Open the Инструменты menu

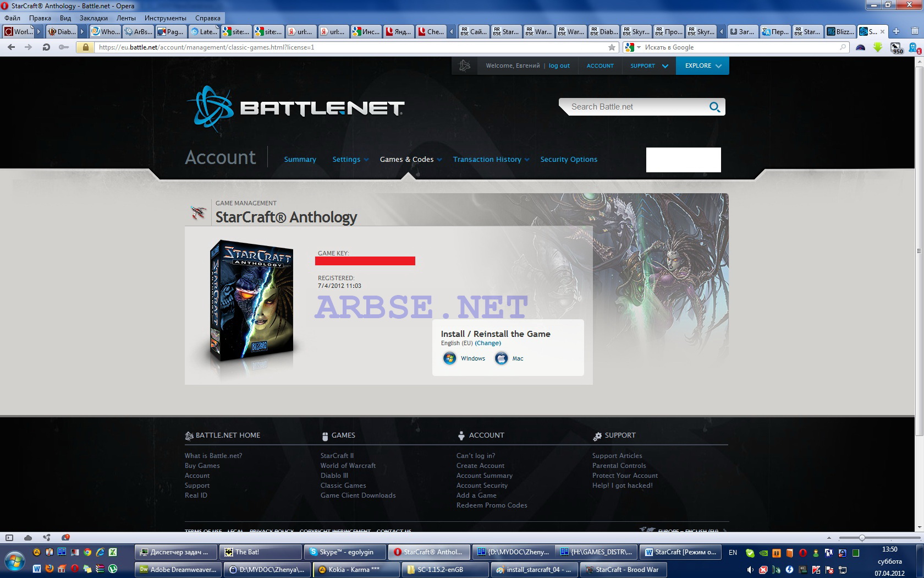point(166,18)
